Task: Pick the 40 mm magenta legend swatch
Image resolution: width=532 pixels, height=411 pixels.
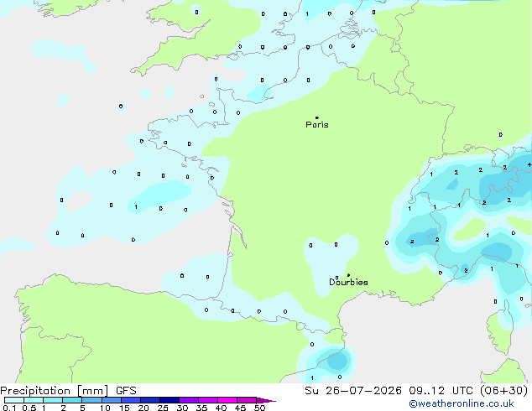Action: point(227,400)
